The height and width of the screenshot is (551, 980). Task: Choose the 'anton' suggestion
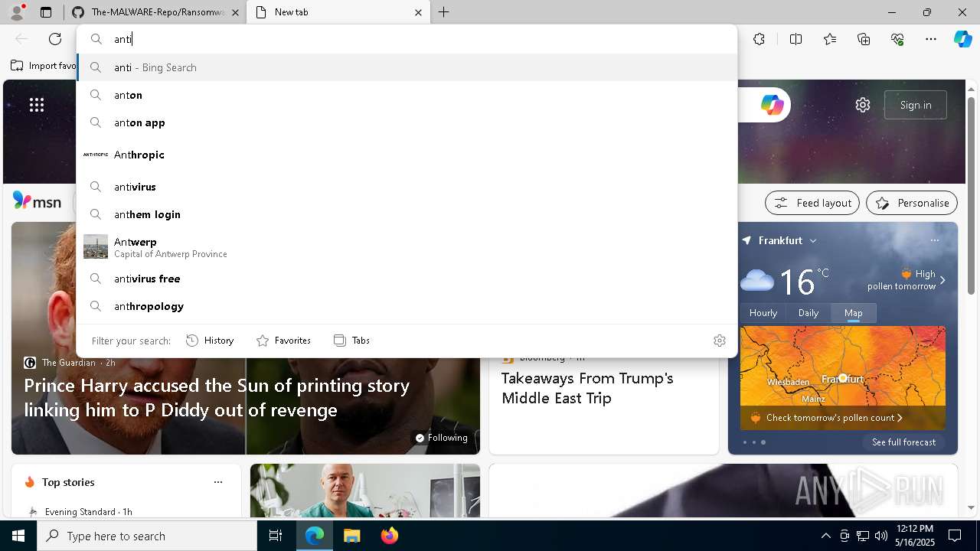pyautogui.click(x=407, y=95)
